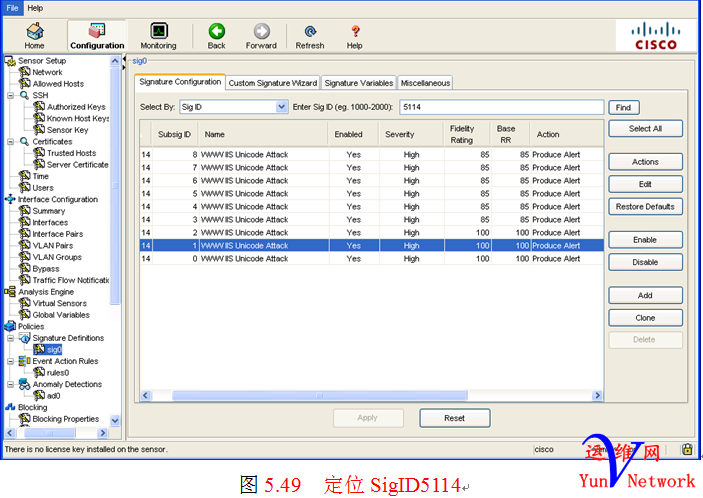This screenshot has height=498, width=703.
Task: Select the Subsig ID 8 row
Action: [x=372, y=155]
